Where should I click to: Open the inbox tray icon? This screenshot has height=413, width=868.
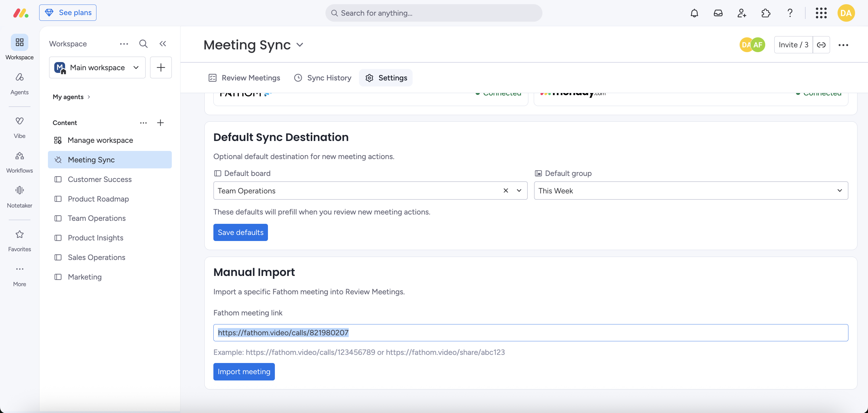click(718, 13)
